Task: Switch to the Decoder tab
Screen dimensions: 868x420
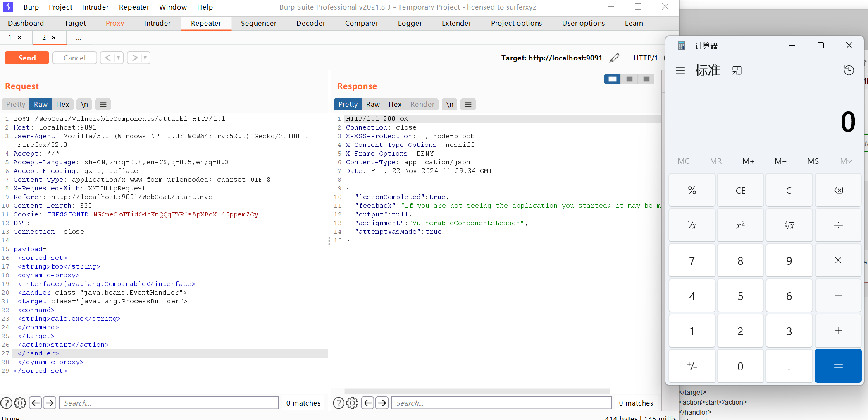Action: point(311,23)
